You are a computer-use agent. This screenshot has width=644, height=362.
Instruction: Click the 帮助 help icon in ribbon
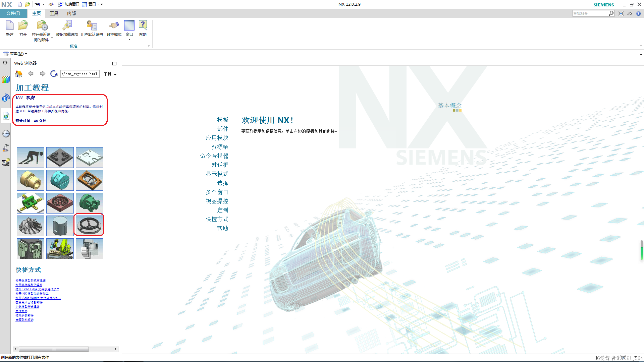click(143, 28)
